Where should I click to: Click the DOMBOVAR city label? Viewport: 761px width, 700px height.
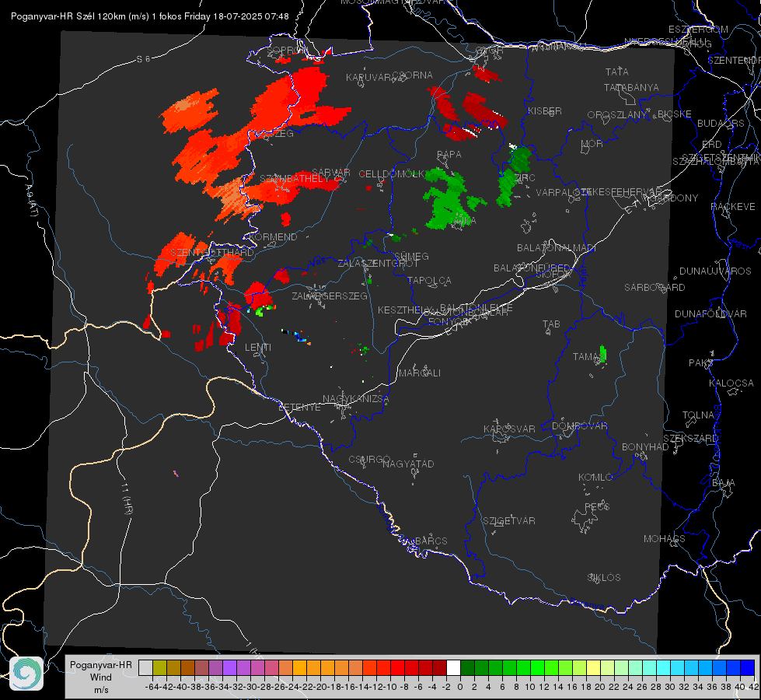point(579,426)
